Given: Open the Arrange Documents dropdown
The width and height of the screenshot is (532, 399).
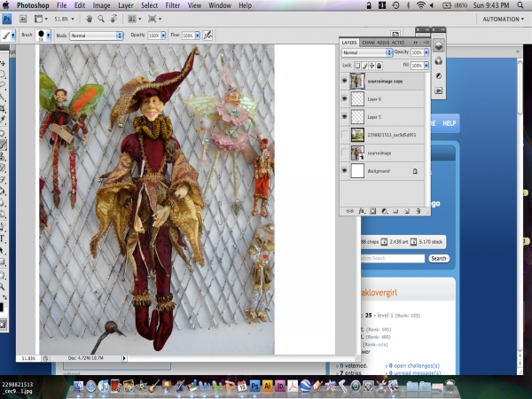Looking at the screenshot, I should [x=135, y=19].
